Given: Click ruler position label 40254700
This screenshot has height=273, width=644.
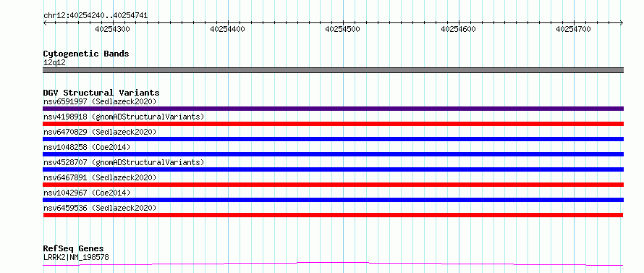Looking at the screenshot, I should (x=573, y=29).
